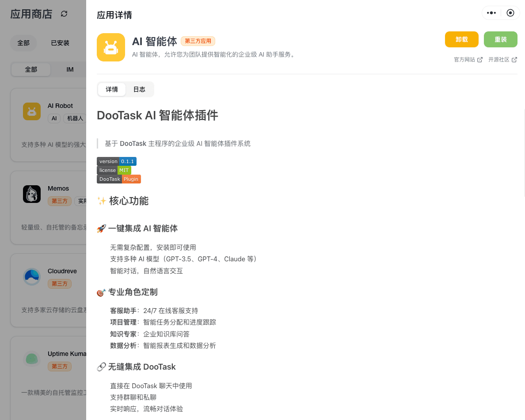The width and height of the screenshot is (525, 420).
Task: Click the quoted 基于 DooTask 主程序 description
Action: tap(178, 144)
